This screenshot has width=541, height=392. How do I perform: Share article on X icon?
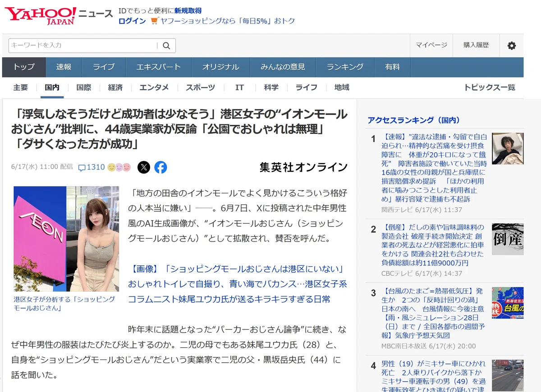(144, 168)
